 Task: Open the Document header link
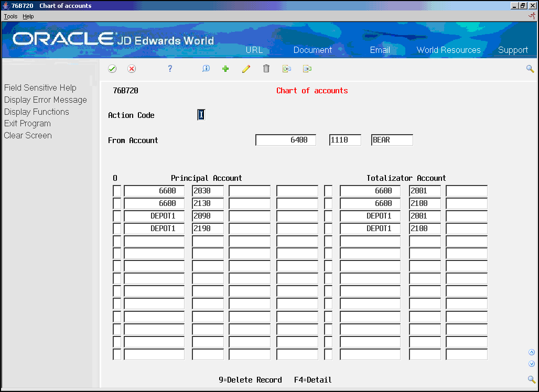click(312, 50)
